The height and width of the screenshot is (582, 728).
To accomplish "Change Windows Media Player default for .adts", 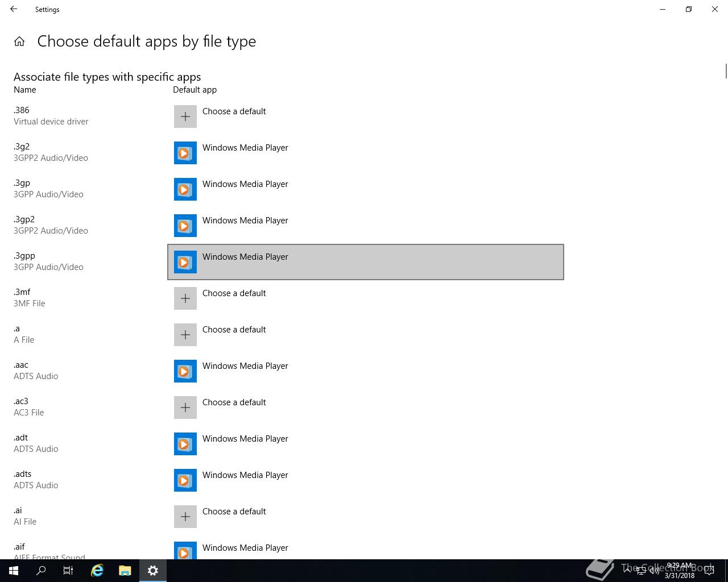I will (245, 475).
